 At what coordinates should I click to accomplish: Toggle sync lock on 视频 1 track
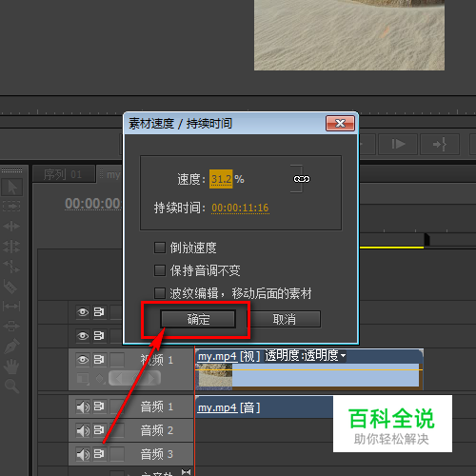(x=99, y=360)
